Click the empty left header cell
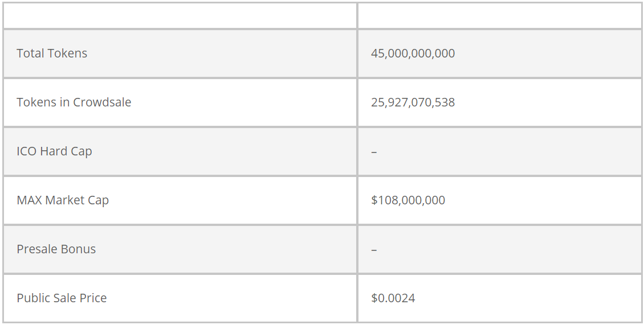The width and height of the screenshot is (644, 325). click(180, 16)
